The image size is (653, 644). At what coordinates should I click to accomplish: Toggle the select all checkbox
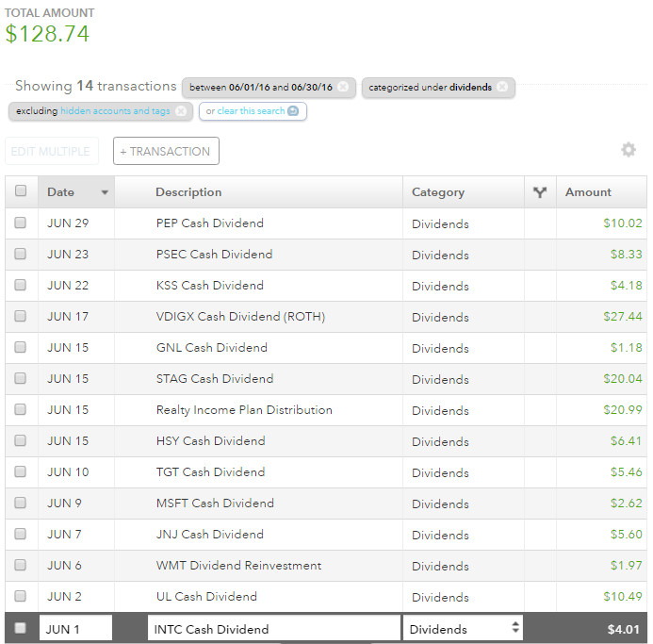click(21, 191)
